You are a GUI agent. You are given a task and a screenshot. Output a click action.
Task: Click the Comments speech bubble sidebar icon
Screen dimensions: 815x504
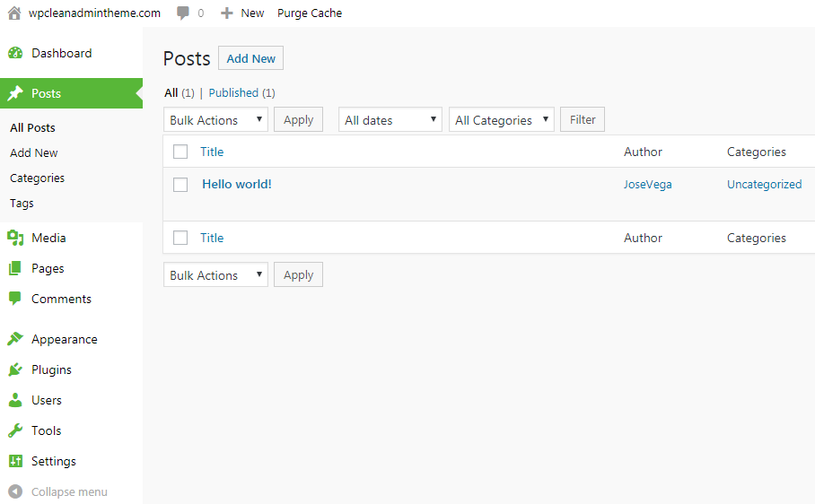pyautogui.click(x=15, y=299)
